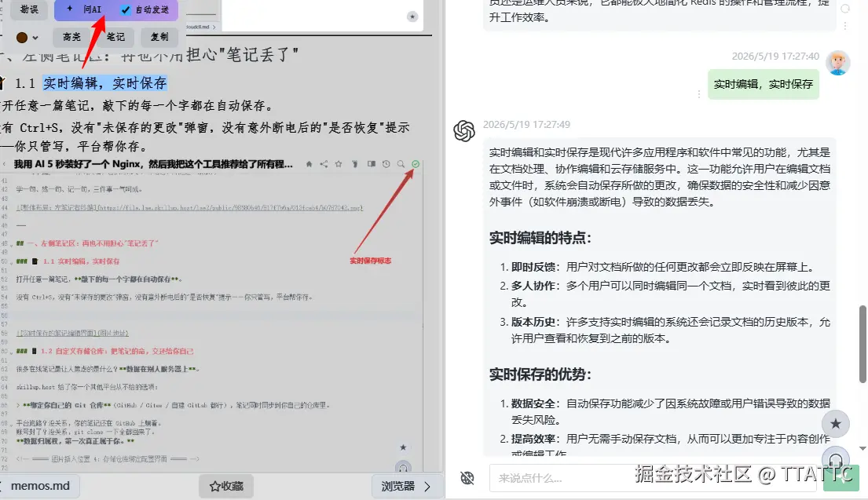Click the search magnifier icon in editor toolbar
Viewport: 868px width, 500px height.
coord(401,164)
